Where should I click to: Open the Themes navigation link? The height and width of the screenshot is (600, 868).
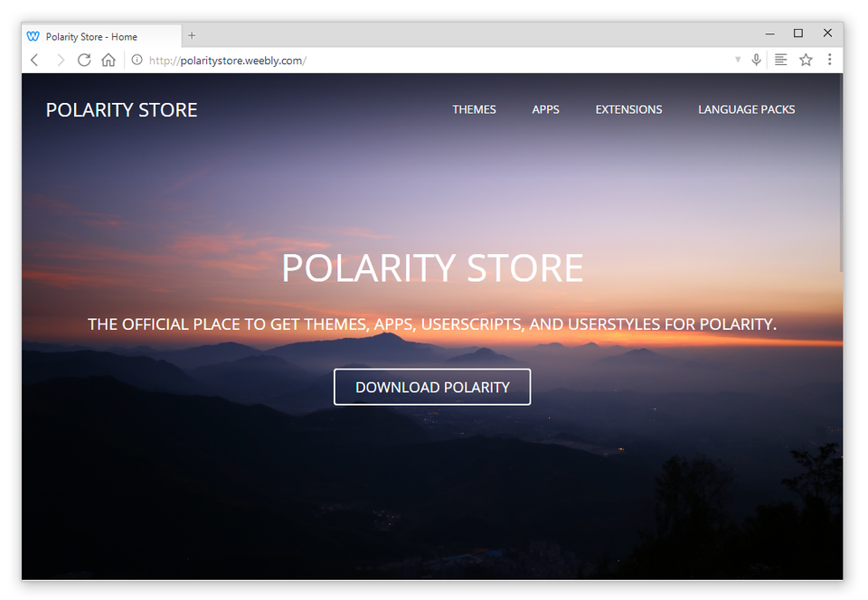(x=474, y=109)
